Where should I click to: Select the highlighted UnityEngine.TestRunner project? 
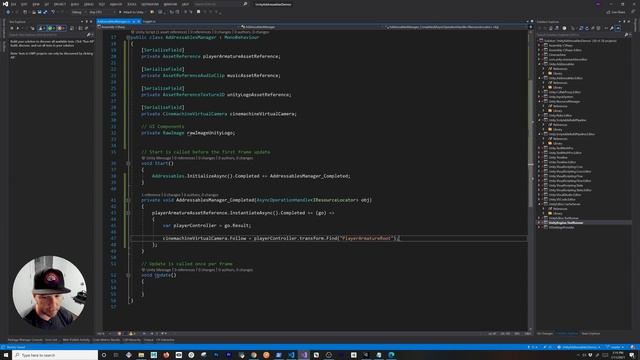566,223
